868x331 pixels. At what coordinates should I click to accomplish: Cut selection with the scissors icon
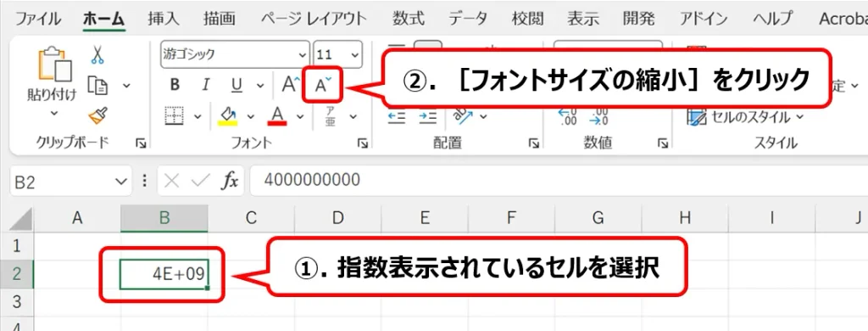(x=97, y=56)
